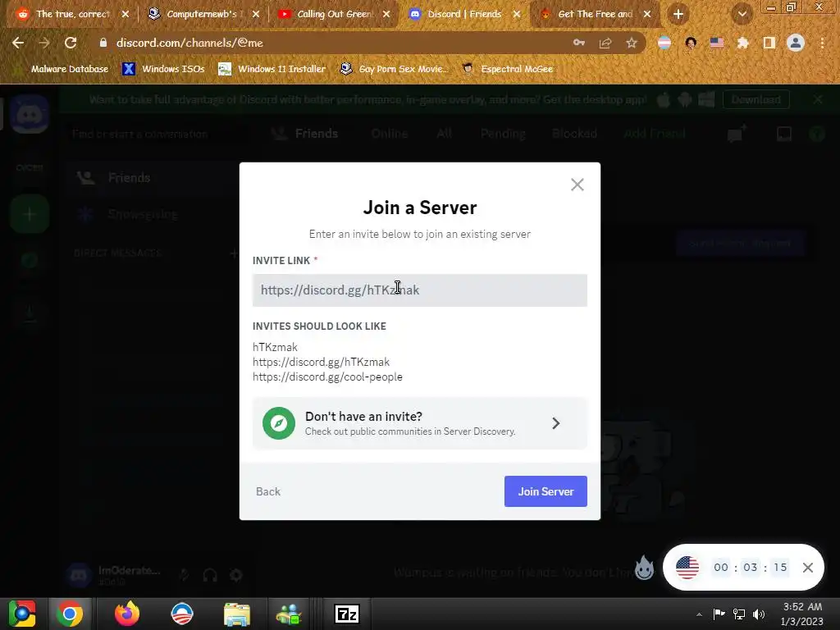Open Discord user settings gear

coord(235,575)
